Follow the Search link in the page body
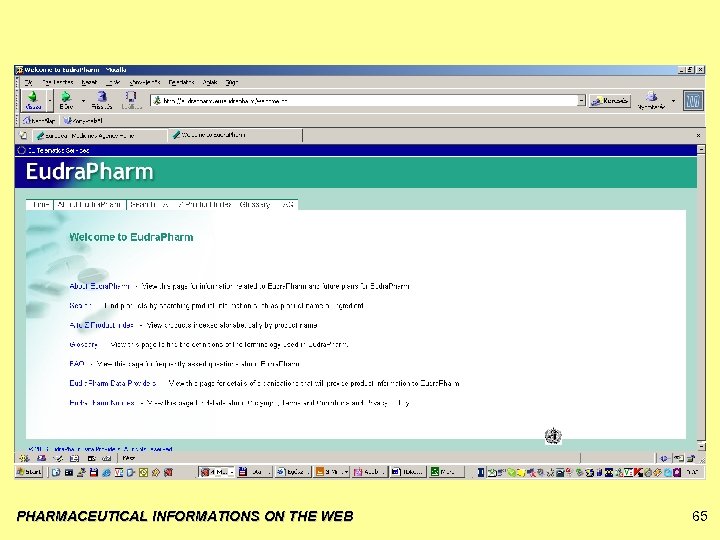This screenshot has width=720, height=540. pyautogui.click(x=81, y=305)
